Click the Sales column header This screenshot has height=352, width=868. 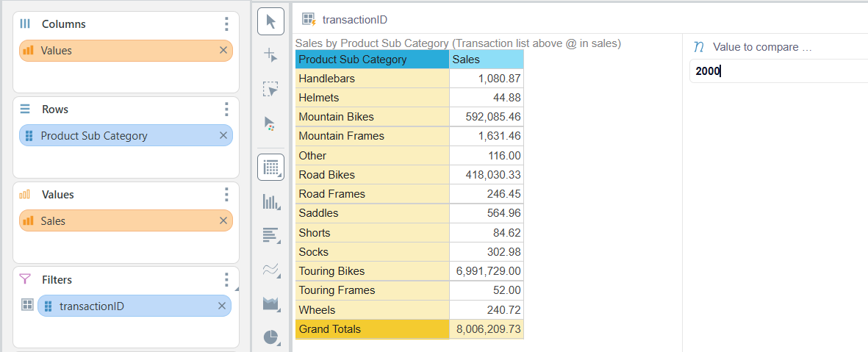click(x=486, y=60)
